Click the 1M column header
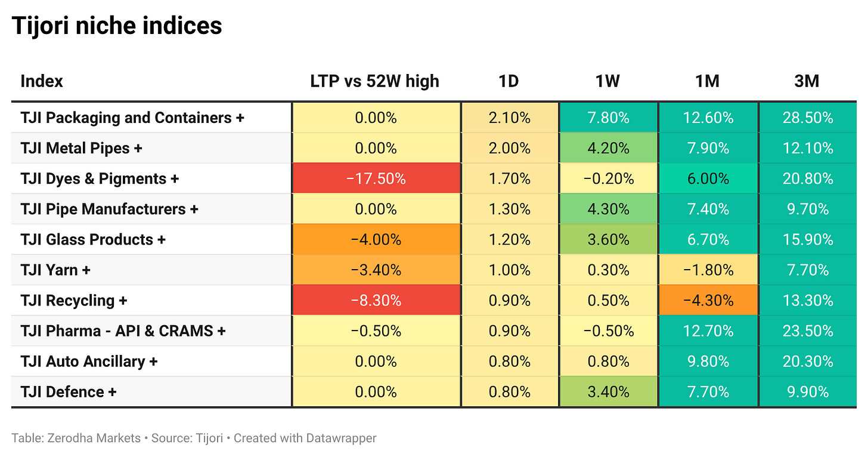The height and width of the screenshot is (457, 868). coord(708,81)
